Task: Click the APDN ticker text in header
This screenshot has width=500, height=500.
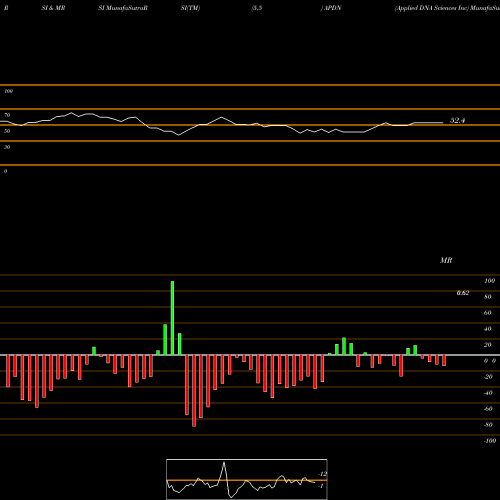Action: 333,8
